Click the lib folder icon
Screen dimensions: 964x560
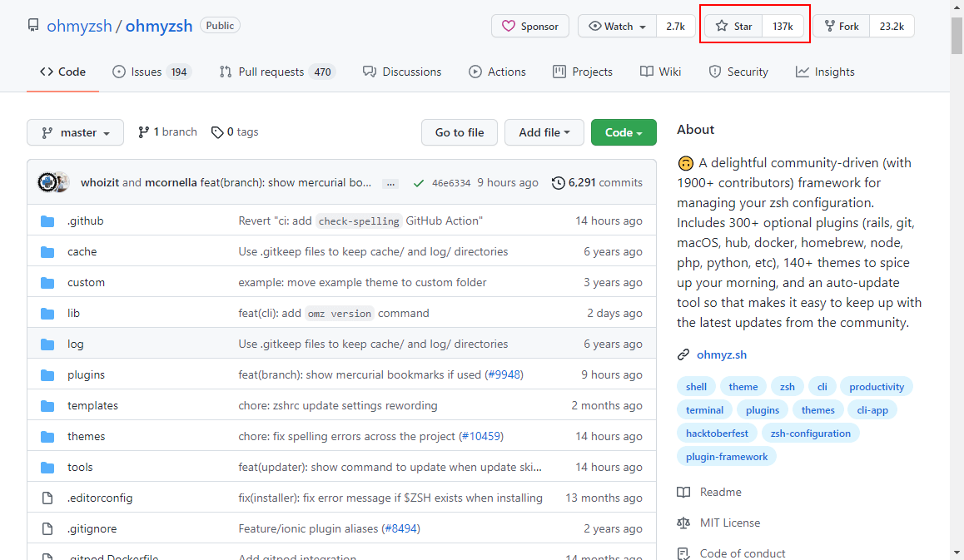pos(47,314)
